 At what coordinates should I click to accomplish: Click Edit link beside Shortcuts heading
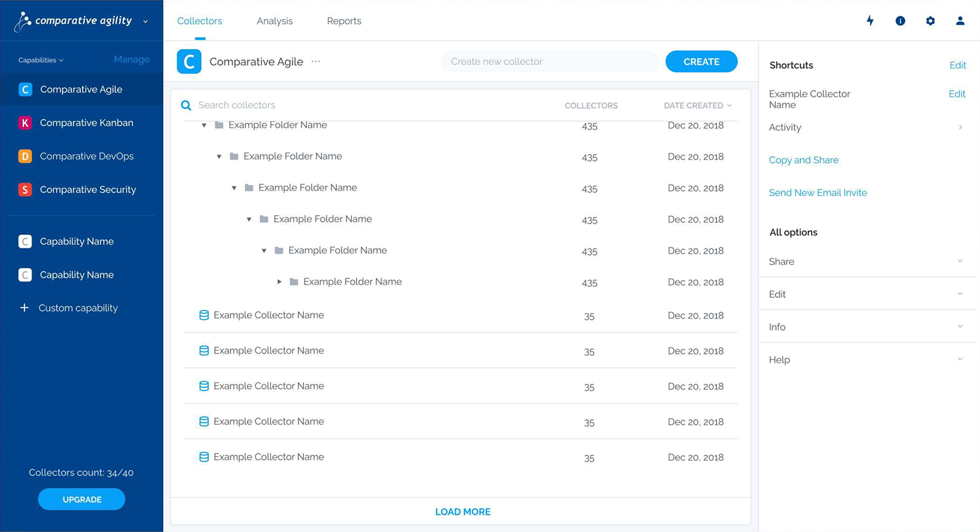click(x=957, y=65)
